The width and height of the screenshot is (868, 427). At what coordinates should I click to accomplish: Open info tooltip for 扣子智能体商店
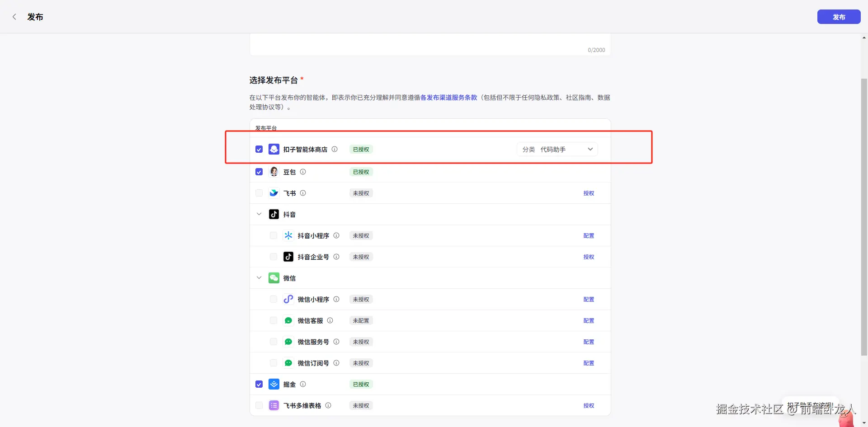[x=335, y=149]
